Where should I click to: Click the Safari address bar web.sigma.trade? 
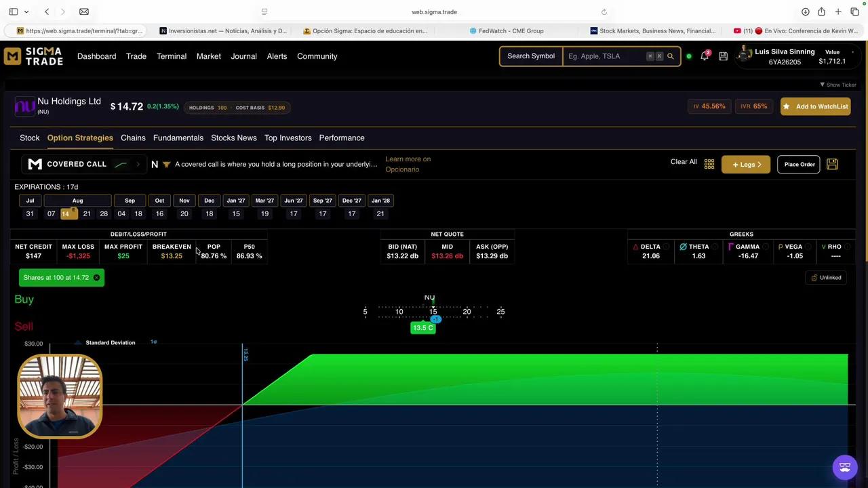(x=434, y=12)
